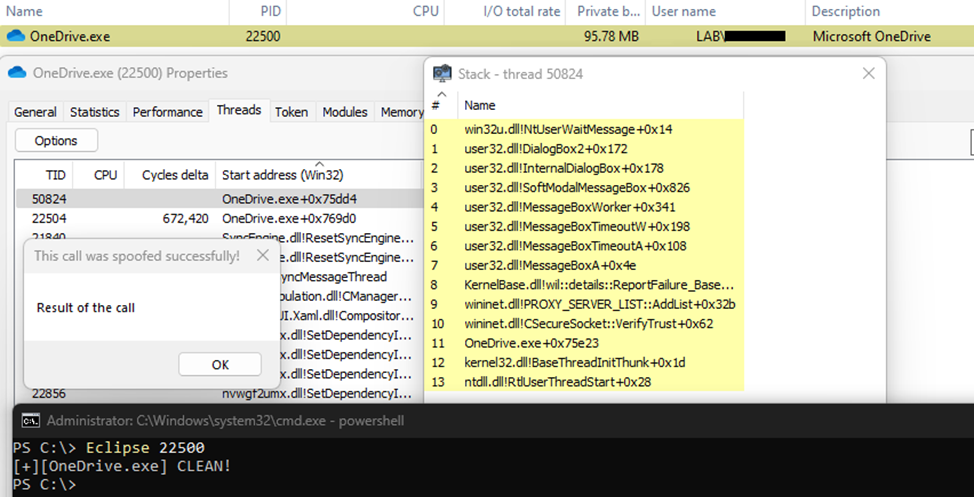The image size is (974, 497).
Task: Sort threads by Cycles delta column
Action: 174,174
